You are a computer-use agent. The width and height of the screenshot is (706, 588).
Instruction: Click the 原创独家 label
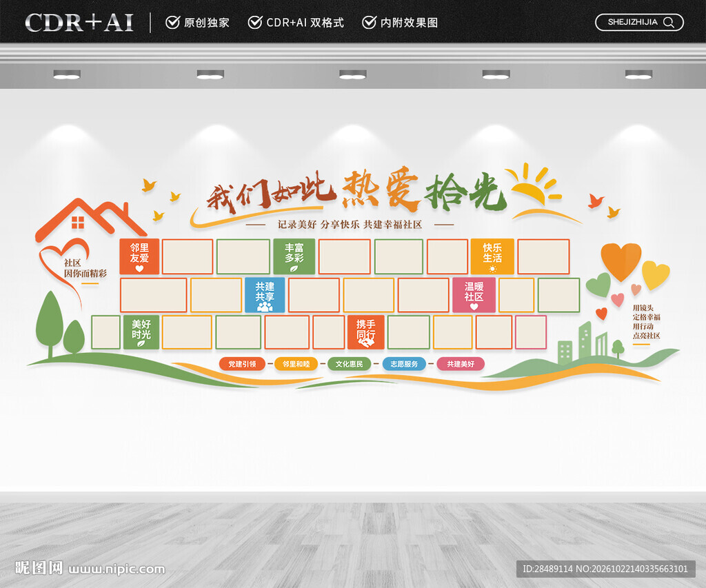click(207, 23)
